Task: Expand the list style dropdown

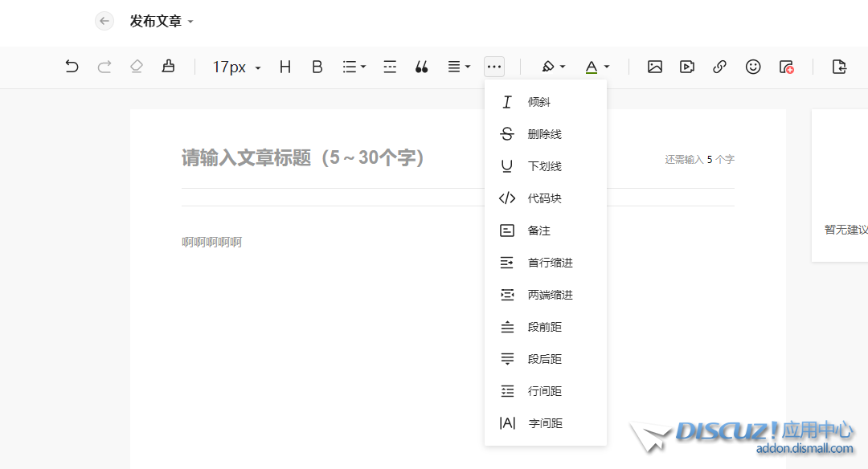Action: pyautogui.click(x=354, y=67)
